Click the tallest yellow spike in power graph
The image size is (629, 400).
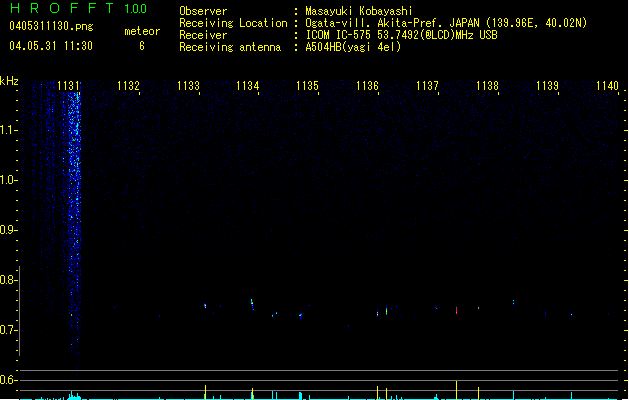click(457, 390)
